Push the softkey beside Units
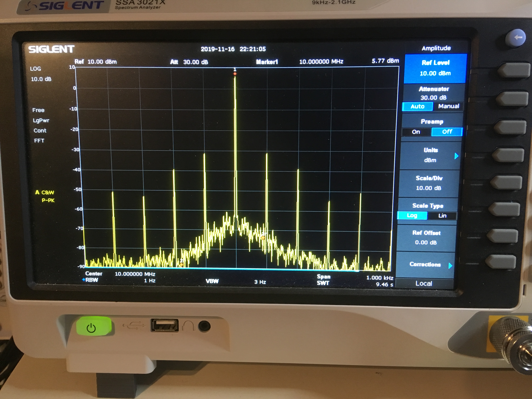This screenshot has width=532, height=399. 508,155
